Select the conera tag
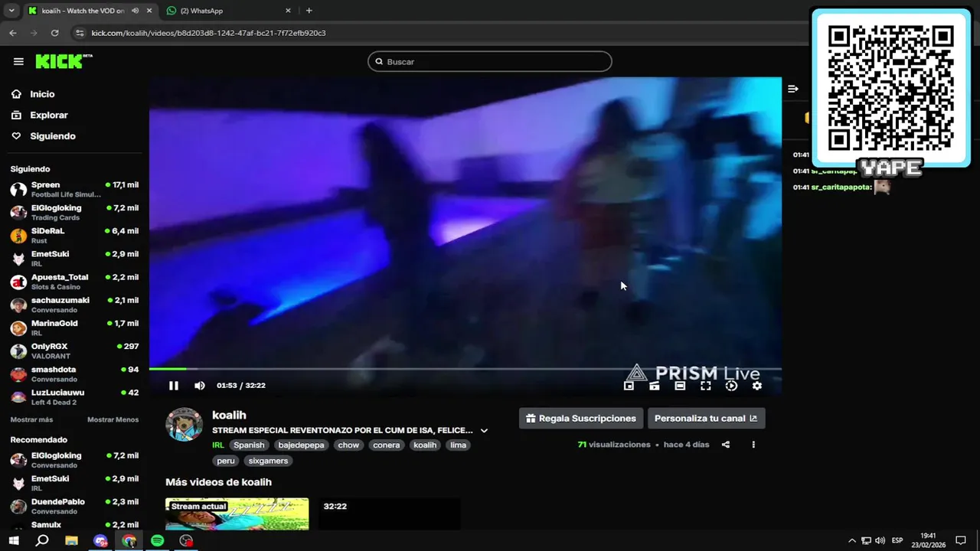 (x=386, y=445)
